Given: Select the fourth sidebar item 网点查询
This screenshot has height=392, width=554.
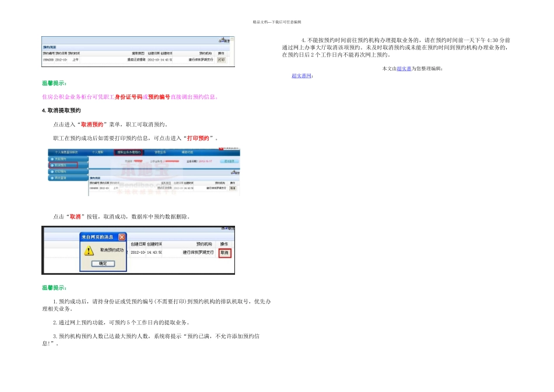Looking at the screenshot, I should pos(68,178).
